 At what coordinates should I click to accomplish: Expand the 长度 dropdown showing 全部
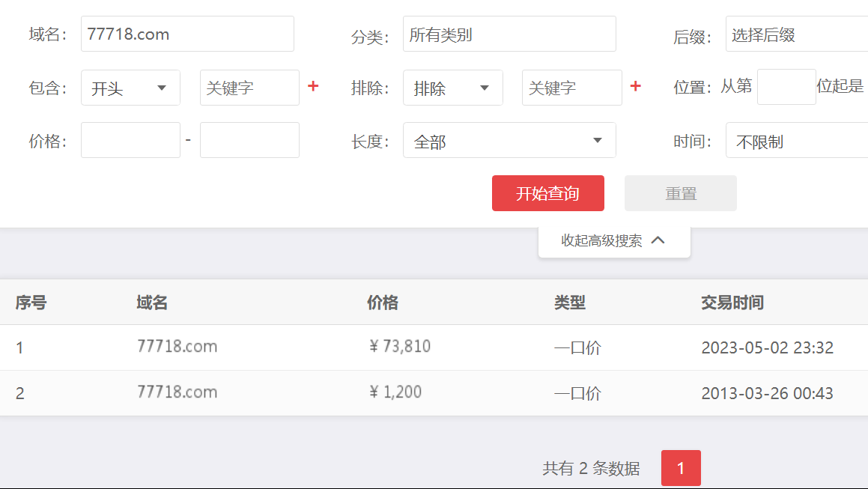pos(509,141)
